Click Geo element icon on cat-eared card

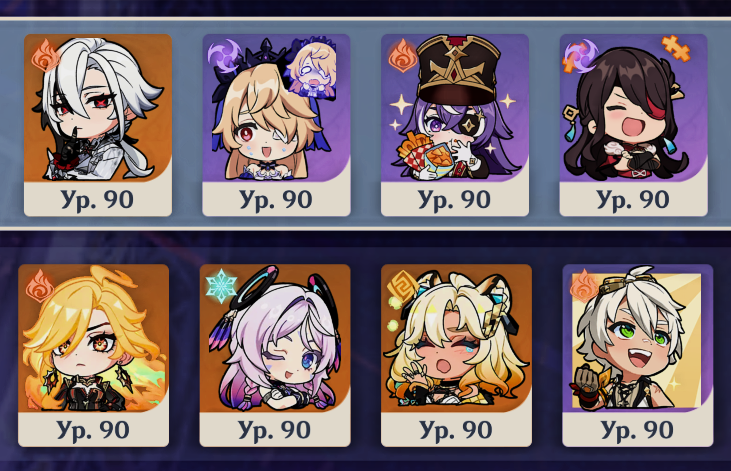point(402,286)
